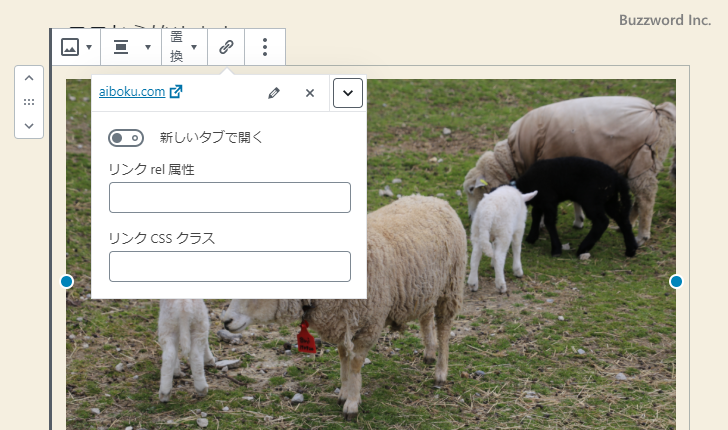Remove the link with the X icon
Image resolution: width=728 pixels, height=430 pixels.
point(310,93)
